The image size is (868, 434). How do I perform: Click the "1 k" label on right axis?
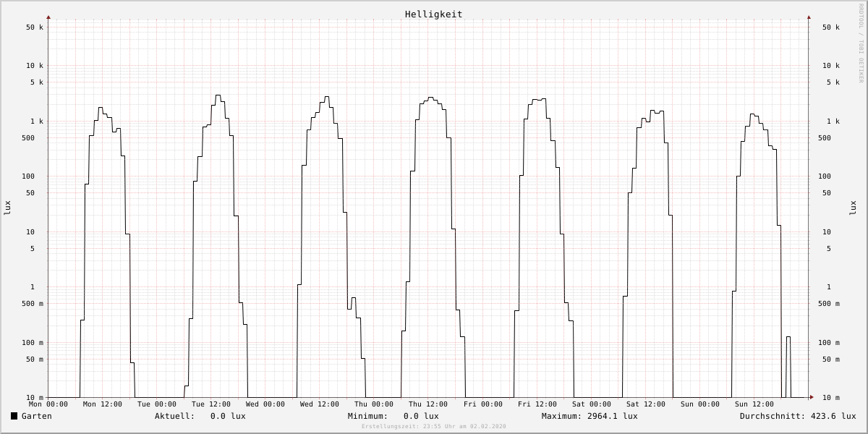coord(833,122)
